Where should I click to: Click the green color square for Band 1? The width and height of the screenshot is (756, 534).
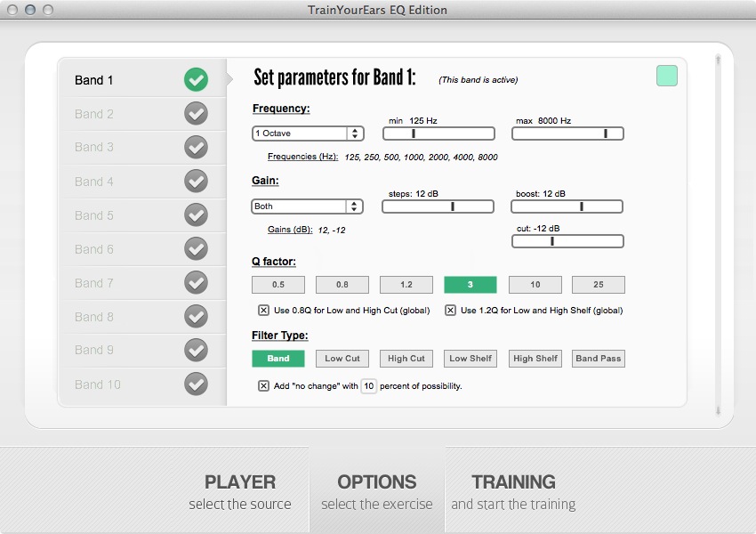coord(667,76)
